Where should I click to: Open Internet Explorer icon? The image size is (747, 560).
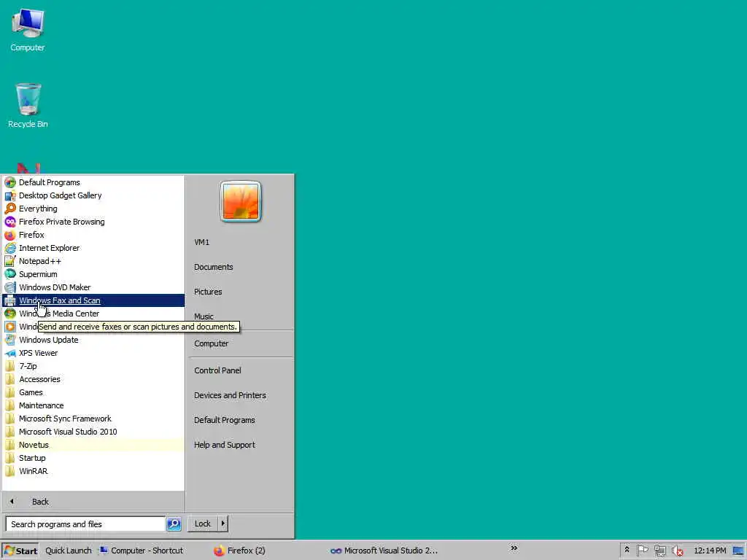coord(10,248)
